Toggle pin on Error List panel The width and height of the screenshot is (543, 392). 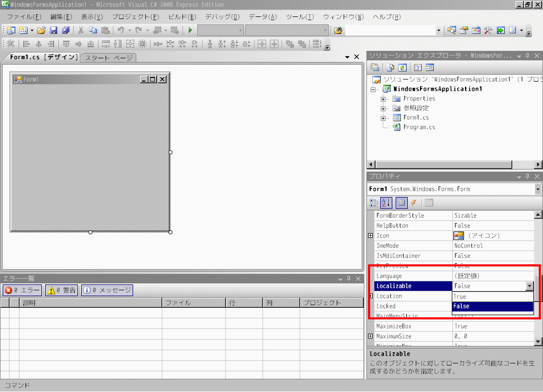tap(349, 279)
